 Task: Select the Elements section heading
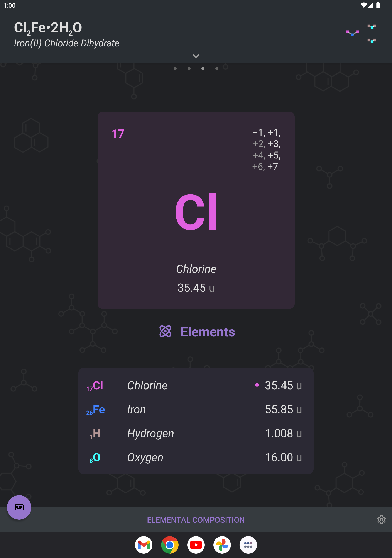point(208,332)
